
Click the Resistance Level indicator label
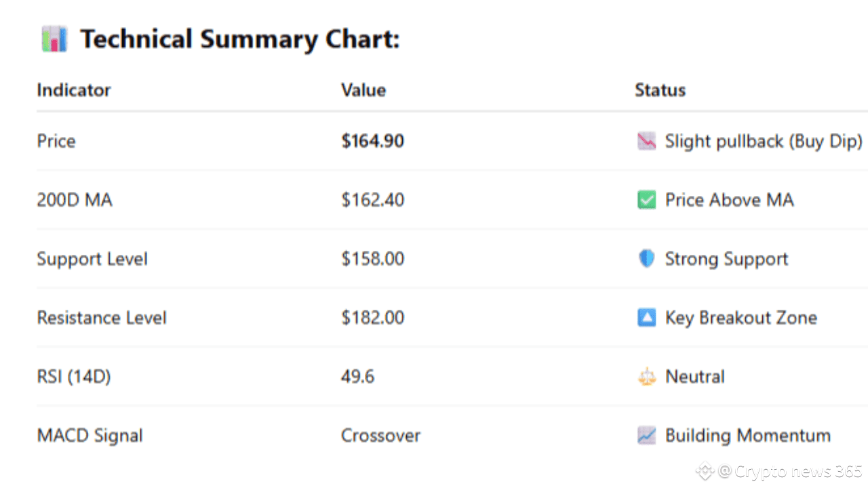pyautogui.click(x=102, y=318)
